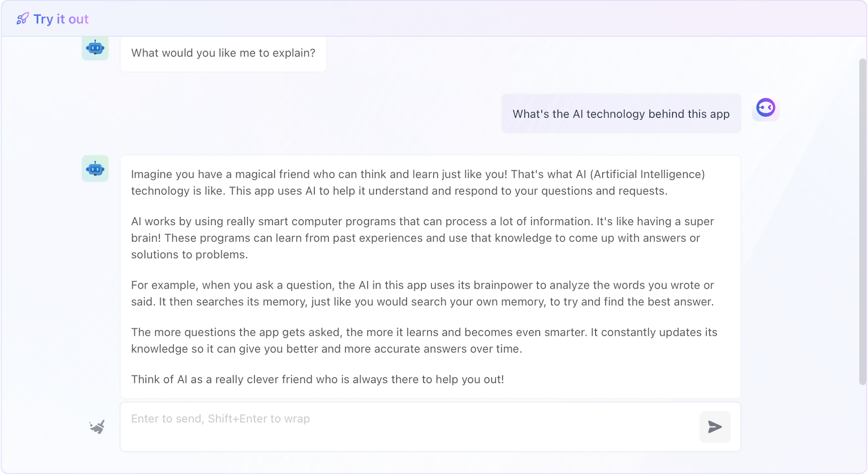Image resolution: width=868 pixels, height=474 pixels.
Task: Click the paragraph starting 'Imagine you have a magical friend'
Action: [x=418, y=182]
